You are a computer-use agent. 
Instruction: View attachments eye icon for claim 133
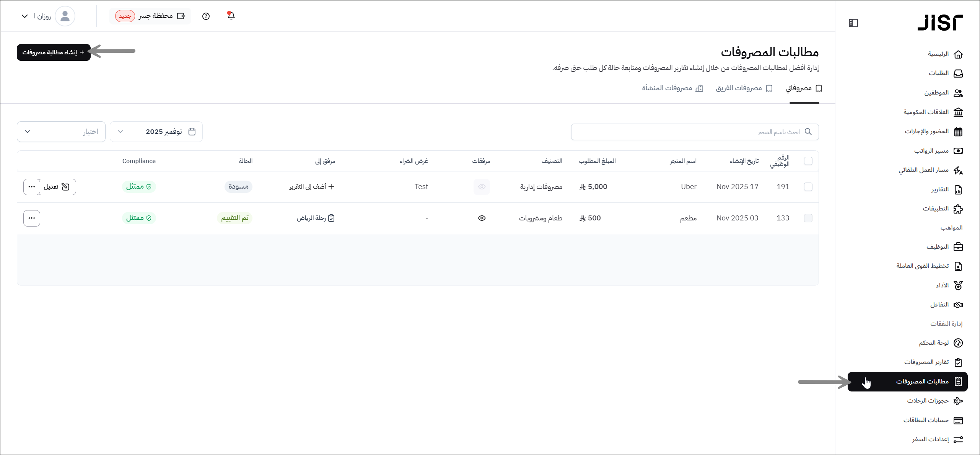pyautogui.click(x=482, y=218)
